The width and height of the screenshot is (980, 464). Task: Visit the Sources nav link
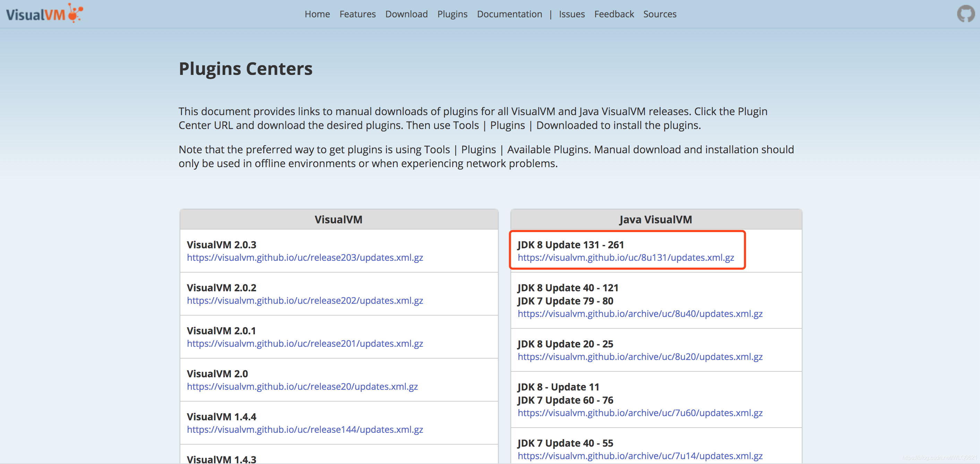[x=659, y=14]
